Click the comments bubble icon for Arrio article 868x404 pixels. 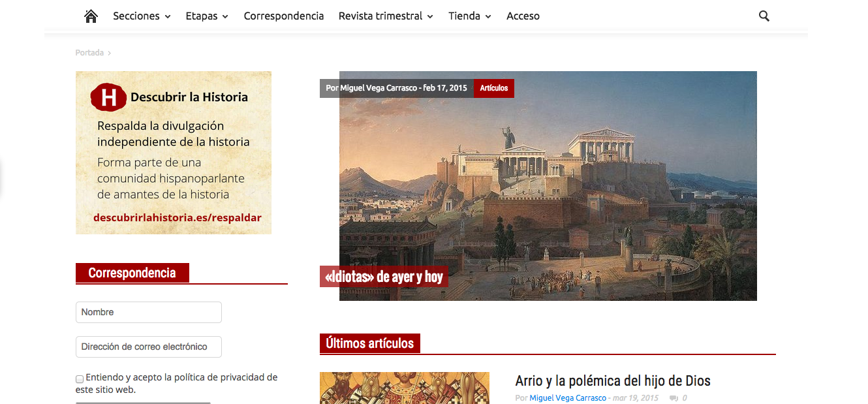tap(674, 398)
